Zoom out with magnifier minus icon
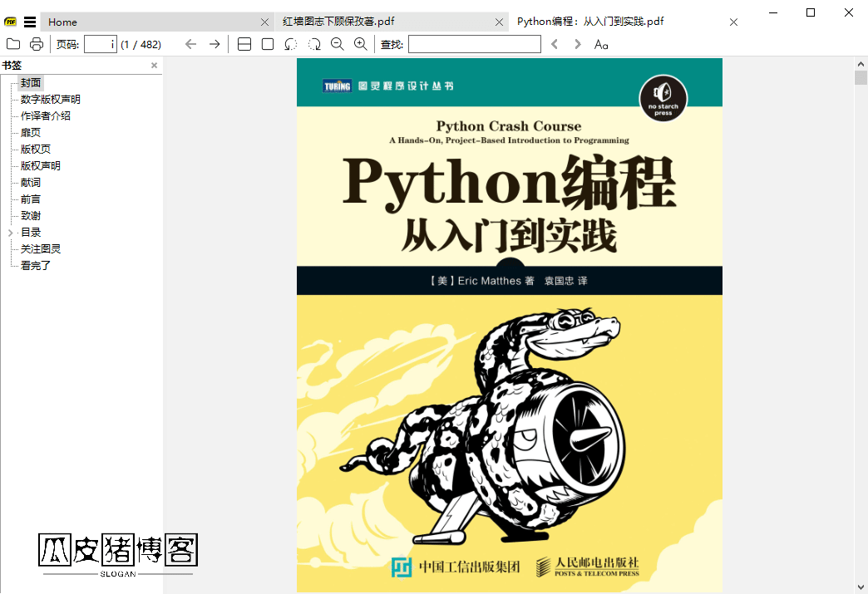This screenshot has height=594, width=868. (337, 44)
